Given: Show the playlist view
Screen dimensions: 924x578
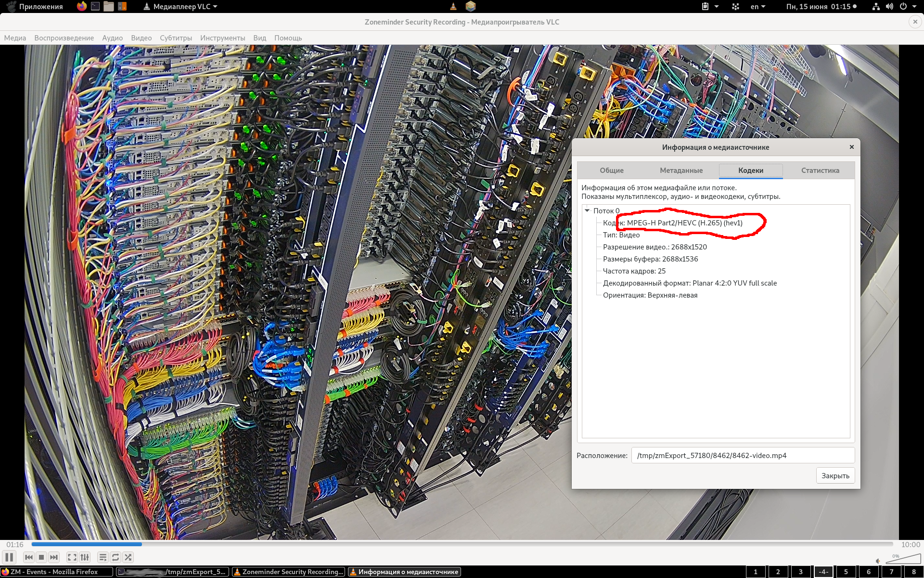Looking at the screenshot, I should [x=103, y=557].
